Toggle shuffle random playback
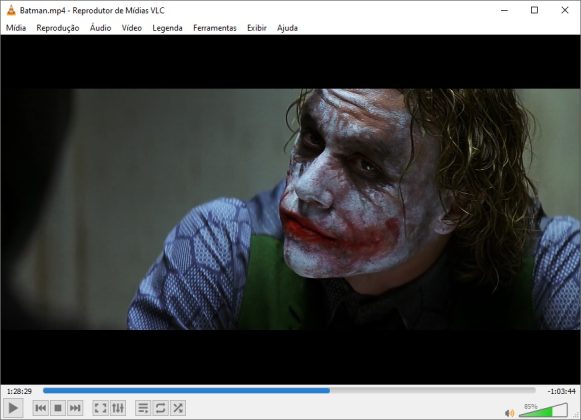Viewport: 581px width, 420px height. (178, 408)
